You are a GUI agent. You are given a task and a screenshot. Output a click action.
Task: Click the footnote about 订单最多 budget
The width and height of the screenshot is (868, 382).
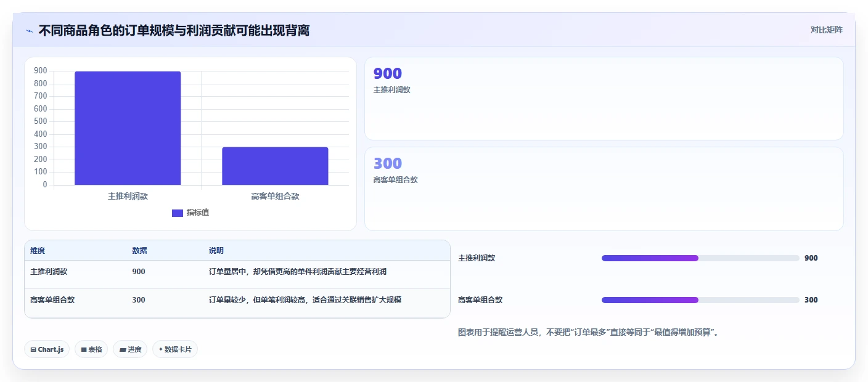pyautogui.click(x=589, y=332)
